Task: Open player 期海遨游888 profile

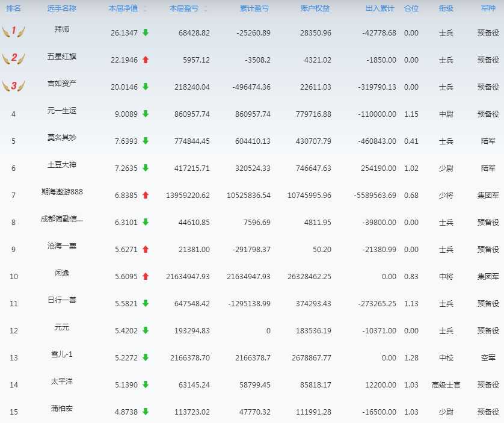Action: point(62,192)
